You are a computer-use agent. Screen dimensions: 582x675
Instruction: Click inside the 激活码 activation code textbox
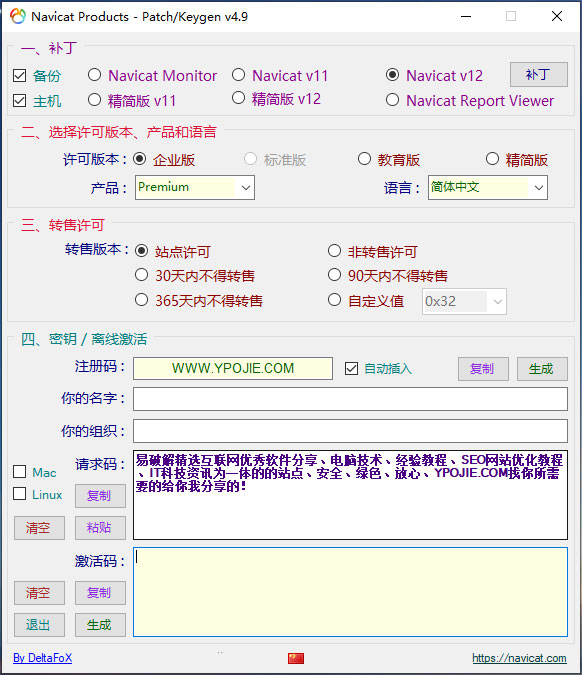pyautogui.click(x=350, y=592)
